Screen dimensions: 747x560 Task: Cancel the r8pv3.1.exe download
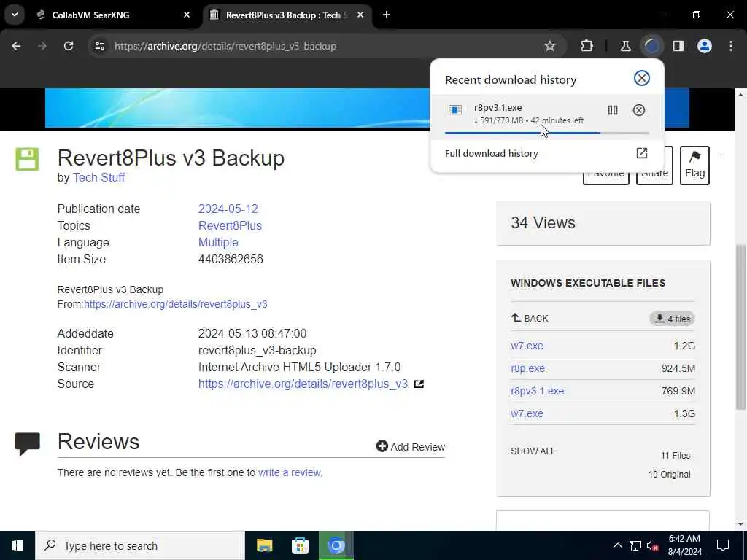pyautogui.click(x=639, y=111)
